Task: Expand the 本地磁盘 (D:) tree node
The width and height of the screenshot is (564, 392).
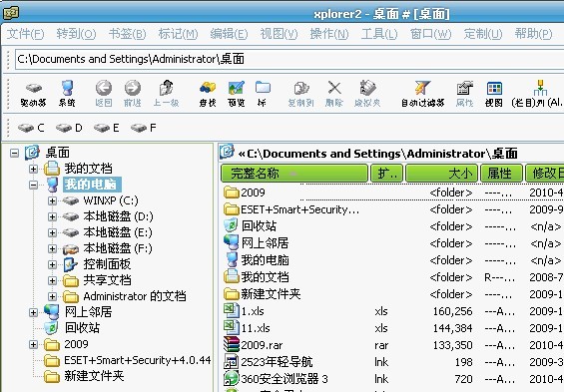Action: tap(53, 216)
